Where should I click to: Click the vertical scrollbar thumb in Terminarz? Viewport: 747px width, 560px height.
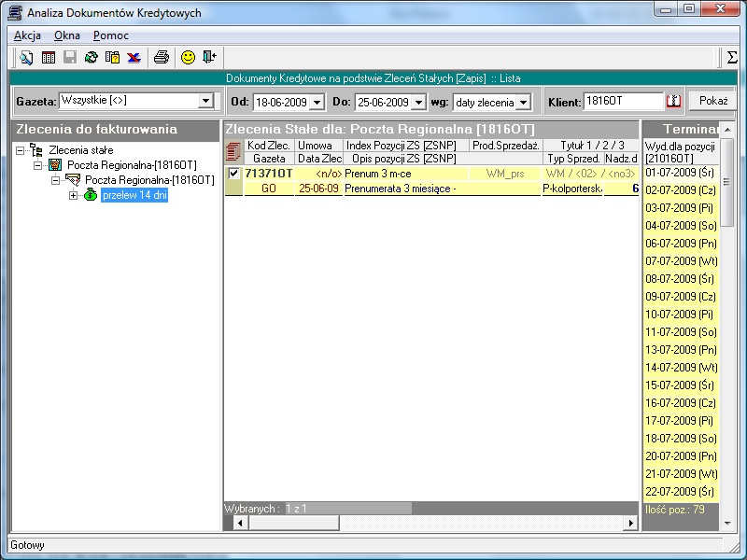click(727, 183)
